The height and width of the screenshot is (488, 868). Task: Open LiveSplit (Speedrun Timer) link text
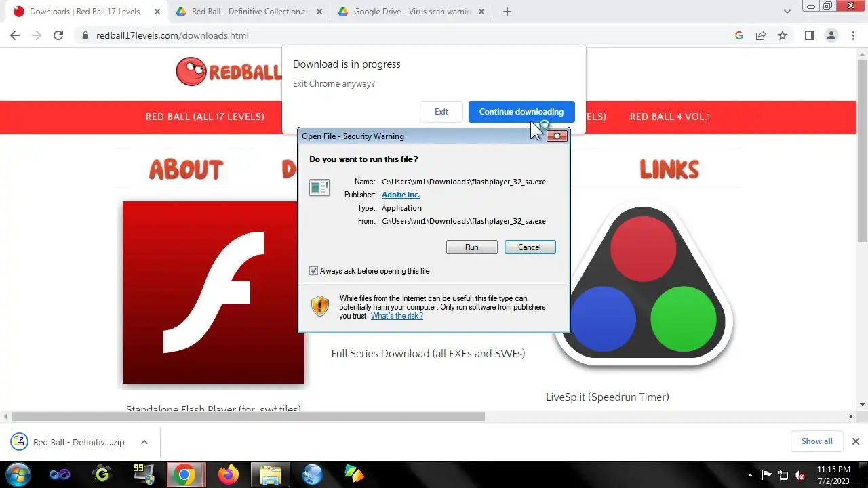[x=608, y=397]
